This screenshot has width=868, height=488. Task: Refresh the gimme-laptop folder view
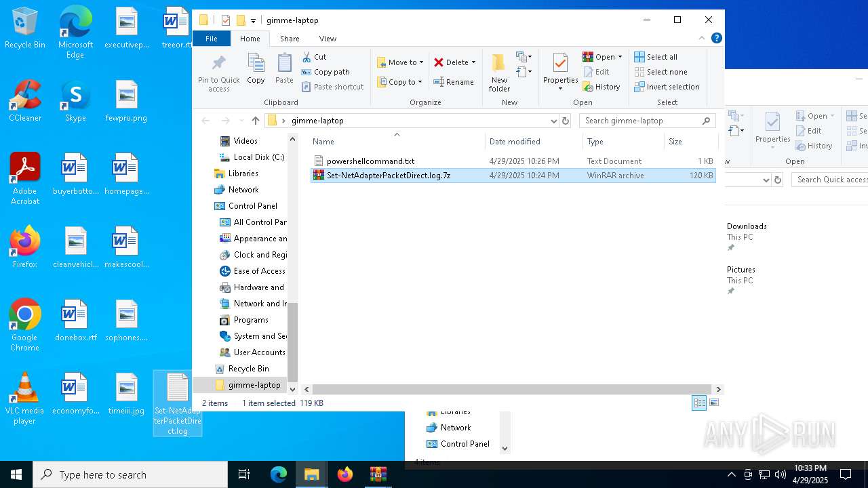click(x=566, y=121)
